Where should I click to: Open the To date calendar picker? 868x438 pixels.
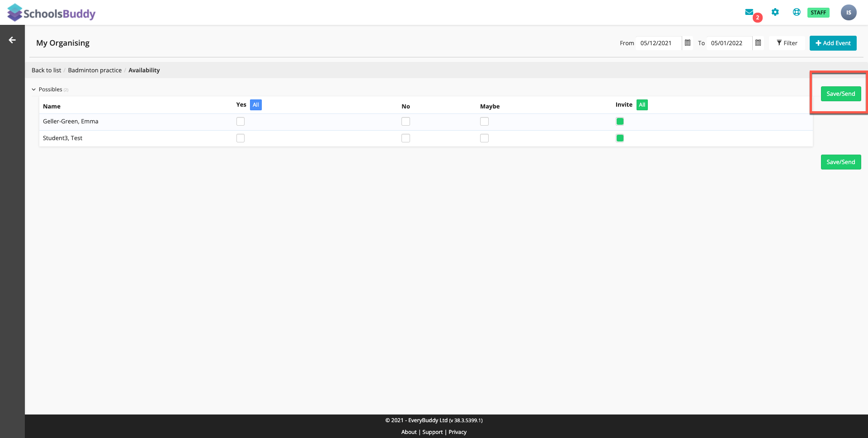[758, 43]
